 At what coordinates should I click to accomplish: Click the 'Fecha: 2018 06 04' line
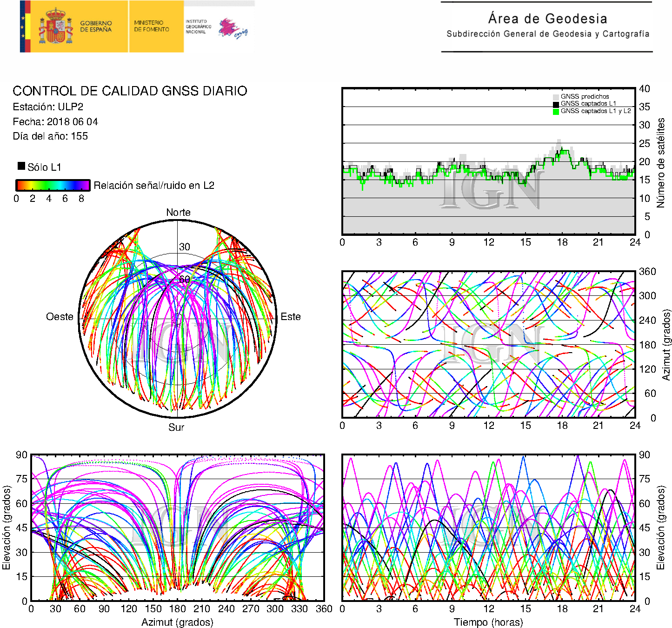pyautogui.click(x=55, y=122)
